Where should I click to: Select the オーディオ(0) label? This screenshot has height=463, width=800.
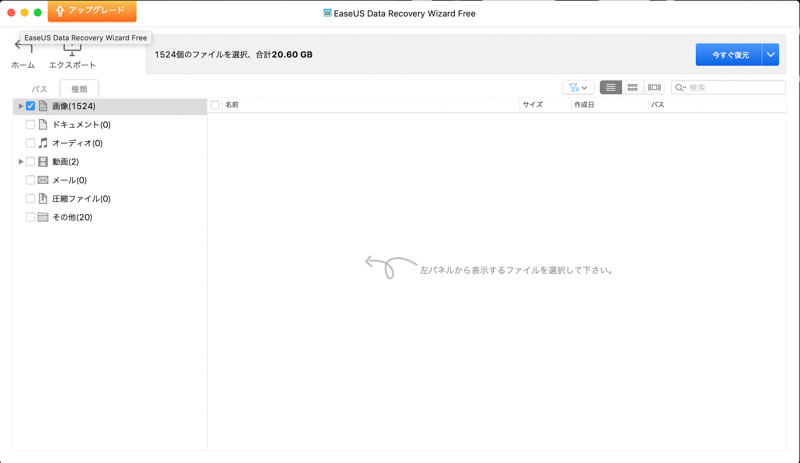coord(78,143)
